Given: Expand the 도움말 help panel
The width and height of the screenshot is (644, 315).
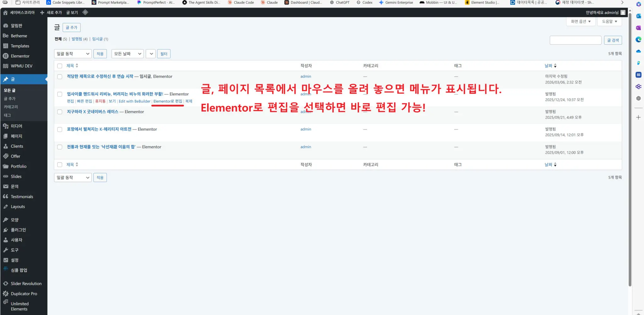Looking at the screenshot, I should tap(609, 21).
